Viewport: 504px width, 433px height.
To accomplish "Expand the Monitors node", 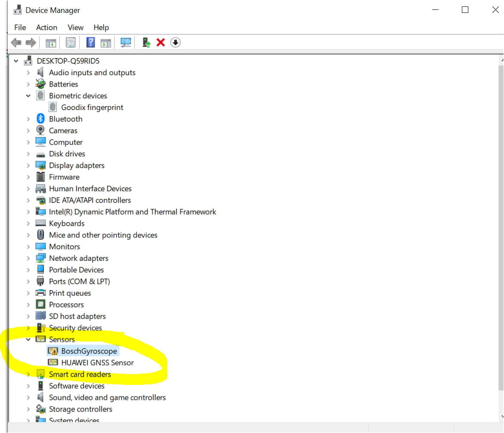I will tap(28, 247).
